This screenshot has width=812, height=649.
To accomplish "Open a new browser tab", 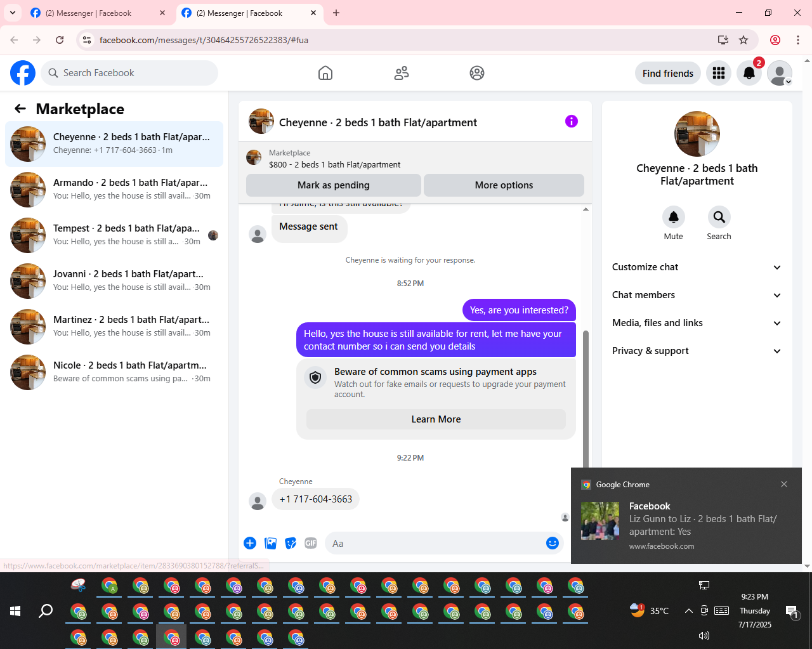I will [x=336, y=13].
